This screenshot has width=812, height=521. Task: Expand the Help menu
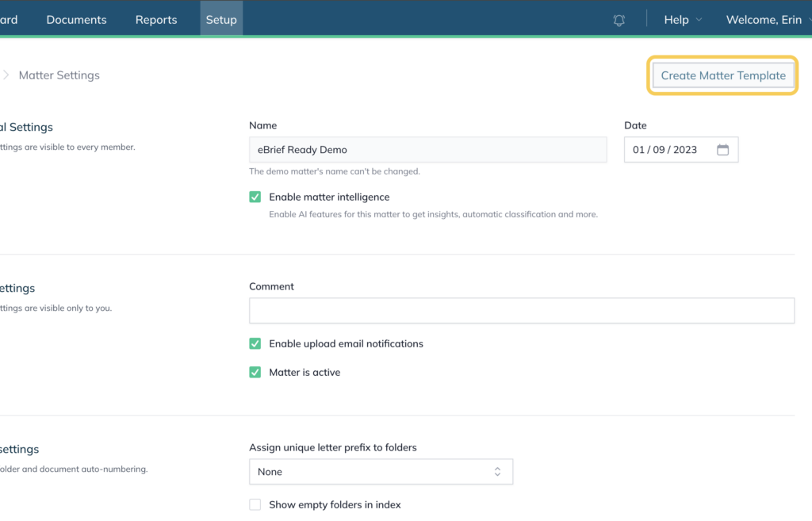[x=683, y=20]
